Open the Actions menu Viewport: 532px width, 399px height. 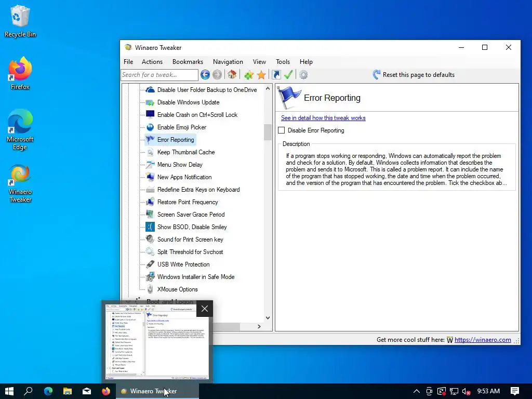coord(152,62)
